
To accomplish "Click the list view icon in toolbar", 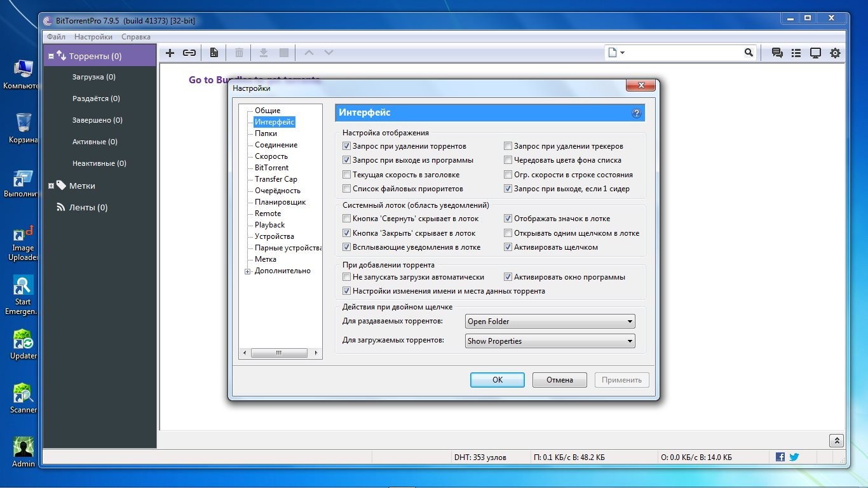I will click(x=796, y=53).
